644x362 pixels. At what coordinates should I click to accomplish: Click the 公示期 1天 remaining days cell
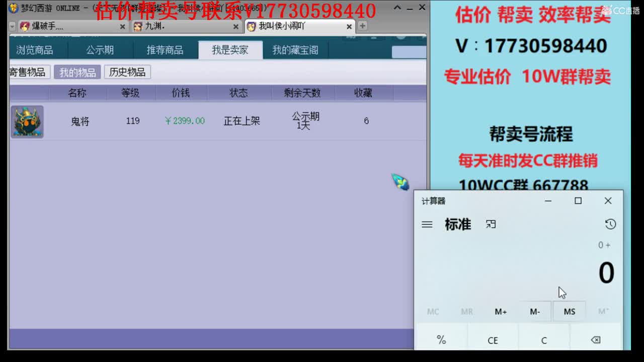coord(305,121)
